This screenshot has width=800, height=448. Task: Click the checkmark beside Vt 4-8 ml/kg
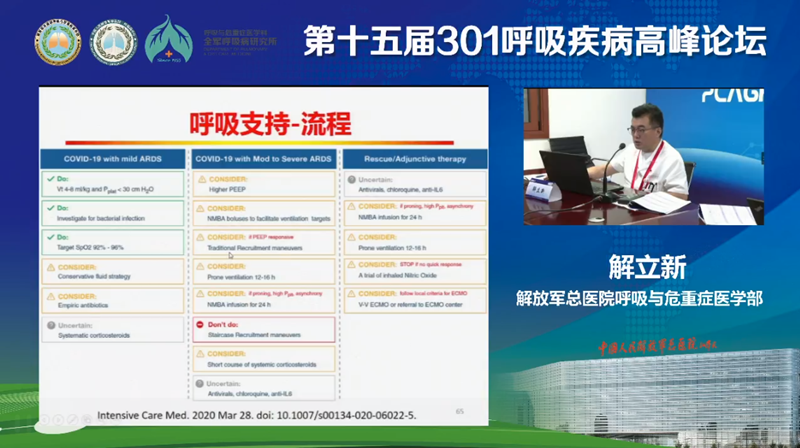point(51,179)
